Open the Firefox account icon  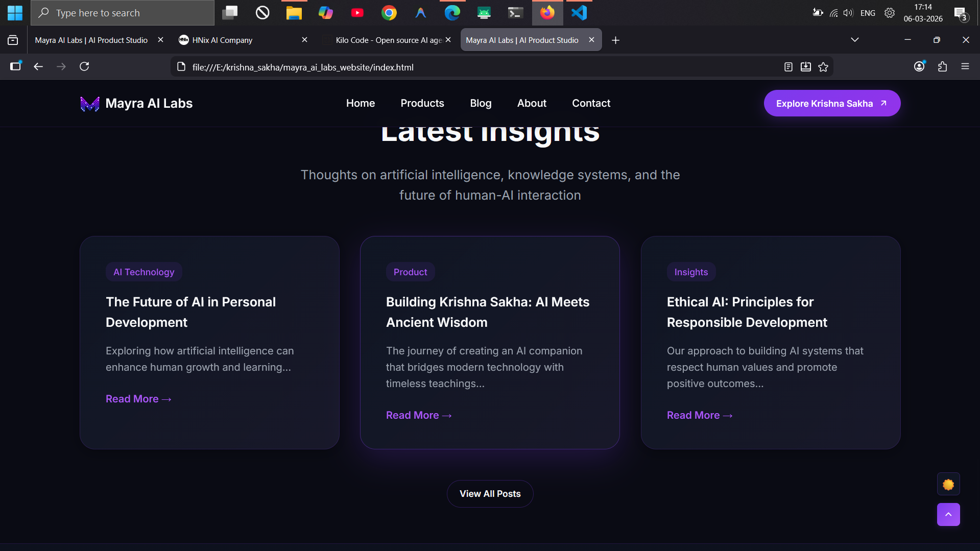coord(920,66)
